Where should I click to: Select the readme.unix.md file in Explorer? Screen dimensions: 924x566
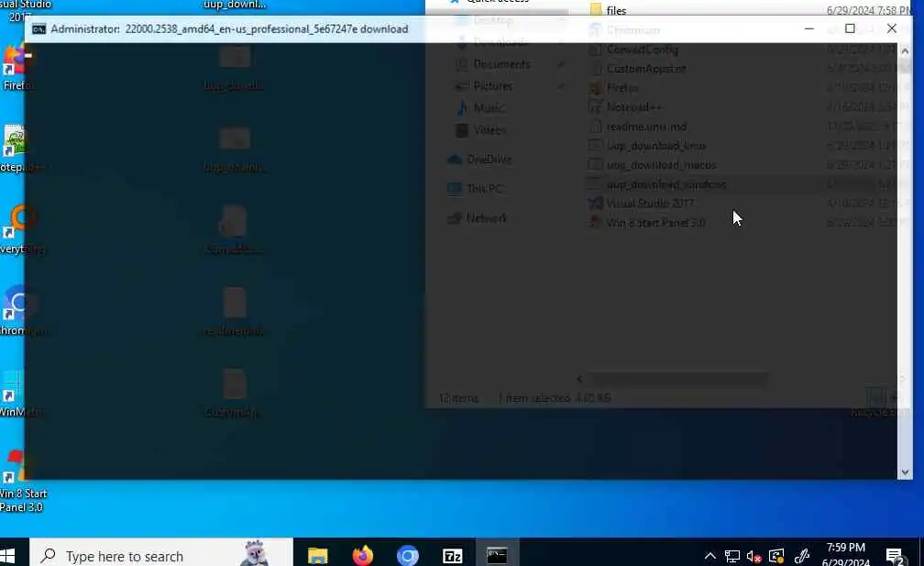(646, 127)
